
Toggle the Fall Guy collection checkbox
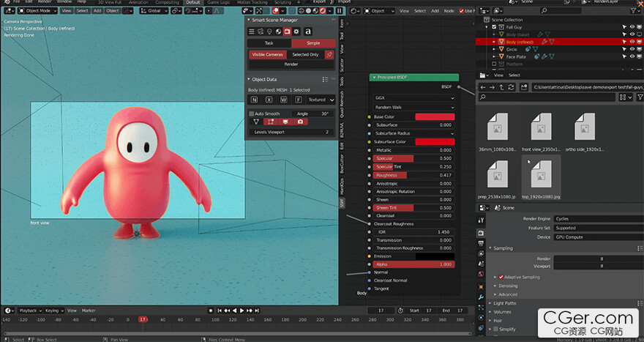[x=494, y=27]
